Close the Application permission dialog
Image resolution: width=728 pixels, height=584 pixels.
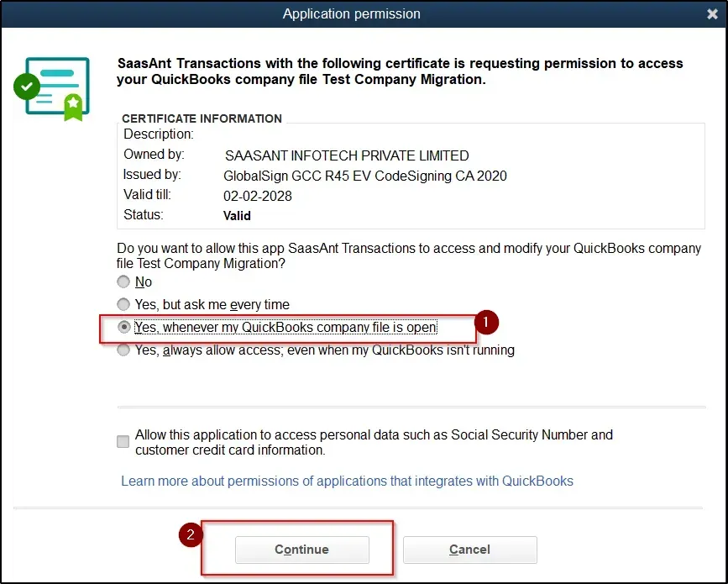point(712,14)
